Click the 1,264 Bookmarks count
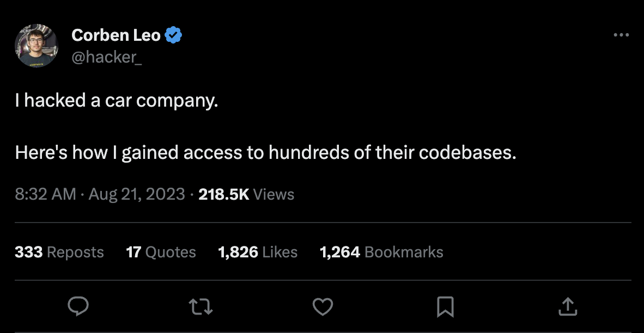 [x=381, y=252]
